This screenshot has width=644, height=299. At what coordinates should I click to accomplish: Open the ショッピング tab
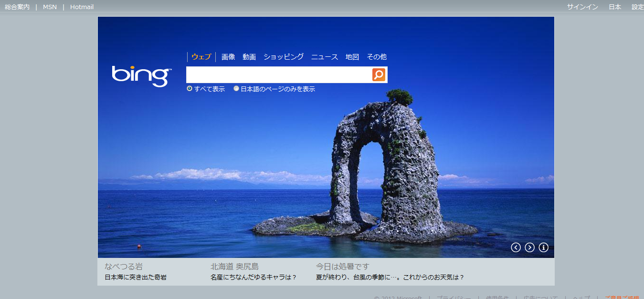(284, 57)
